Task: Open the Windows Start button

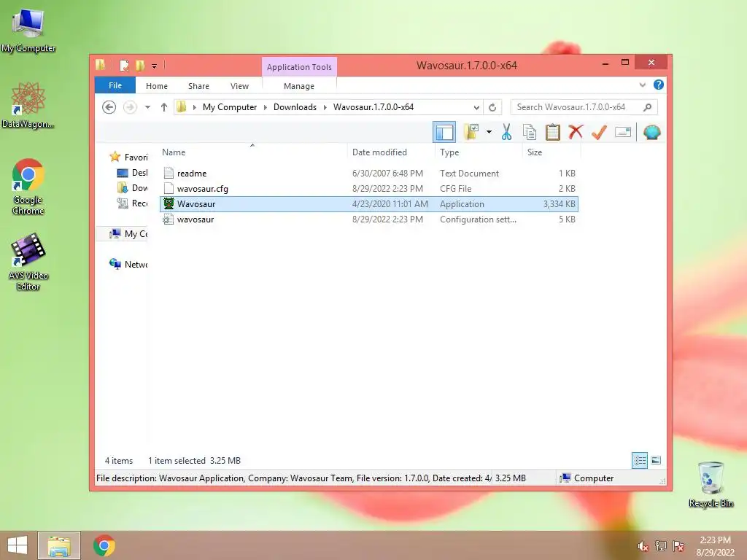Action: tap(18, 545)
